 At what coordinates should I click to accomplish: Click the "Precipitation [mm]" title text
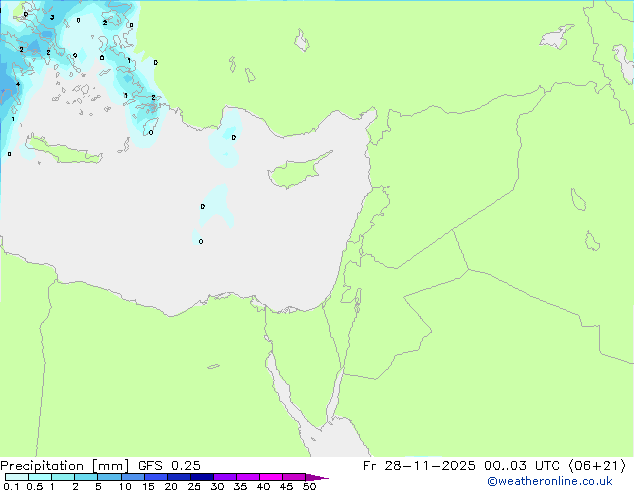click(x=64, y=466)
